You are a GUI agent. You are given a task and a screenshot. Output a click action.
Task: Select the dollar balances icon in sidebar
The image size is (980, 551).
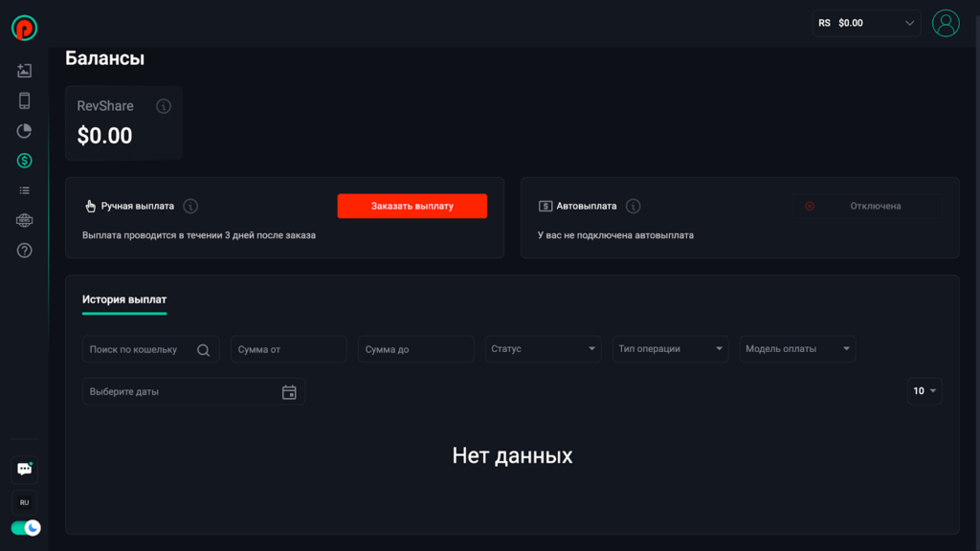(24, 161)
